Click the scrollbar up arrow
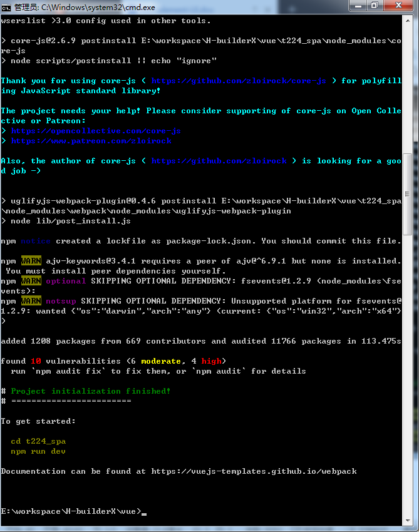The image size is (419, 532). point(407,20)
